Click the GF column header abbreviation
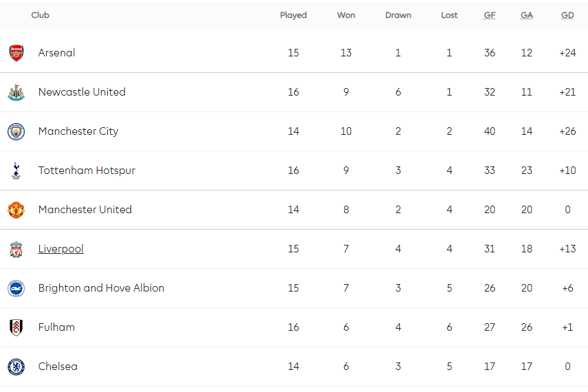 click(x=489, y=15)
